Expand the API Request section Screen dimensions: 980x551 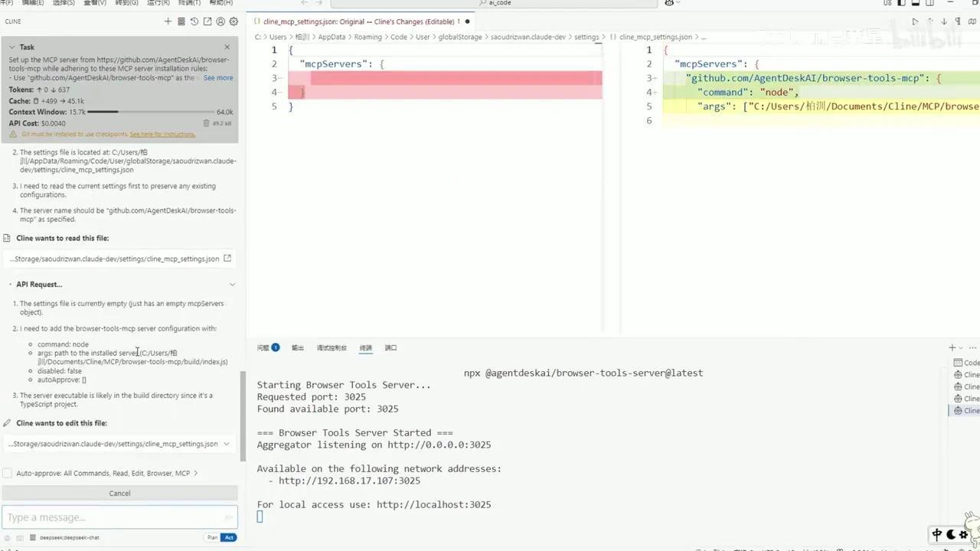point(232,284)
